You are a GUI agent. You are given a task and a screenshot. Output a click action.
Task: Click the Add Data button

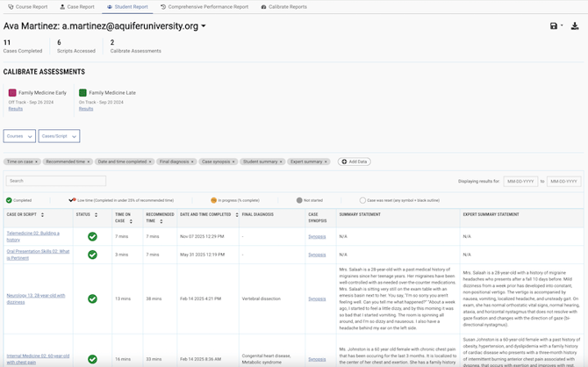[354, 162]
